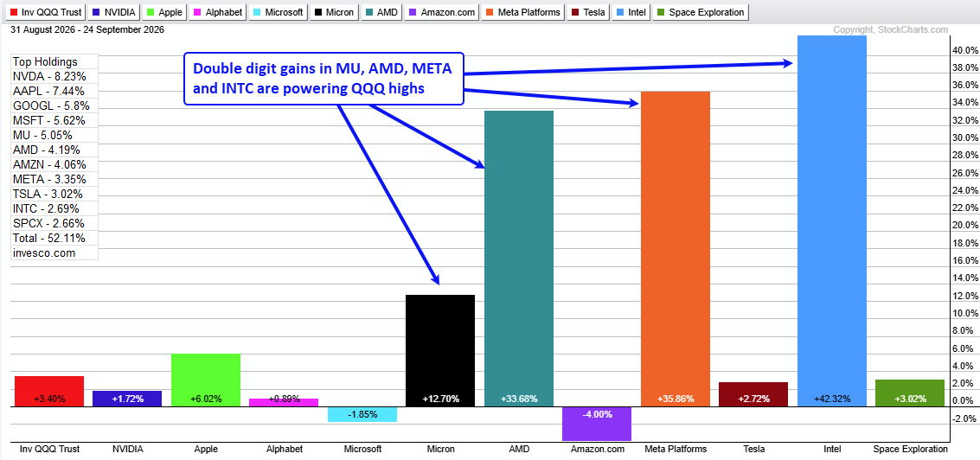Viewport: 980px width, 460px height.
Task: Click the light blue Intel bar
Action: coord(831,222)
